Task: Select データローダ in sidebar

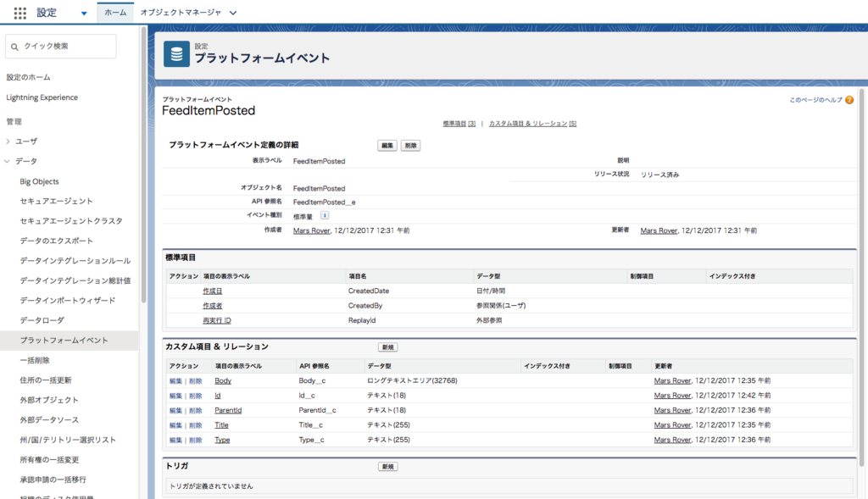Action: click(x=42, y=321)
